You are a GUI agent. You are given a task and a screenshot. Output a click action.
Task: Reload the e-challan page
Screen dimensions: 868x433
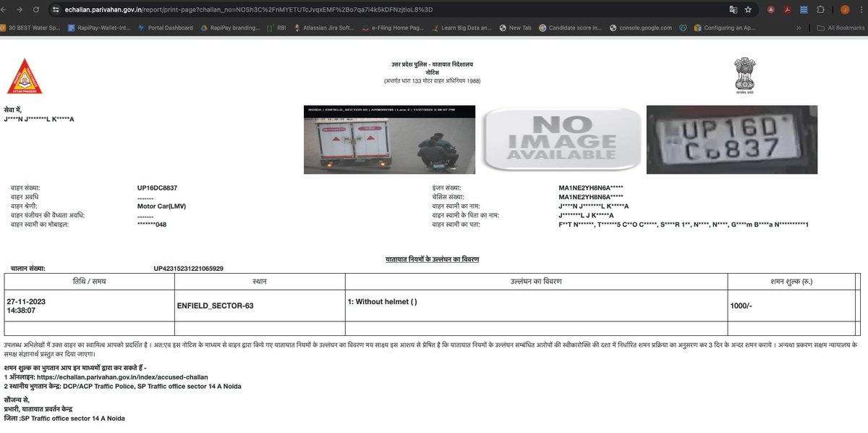(x=35, y=9)
